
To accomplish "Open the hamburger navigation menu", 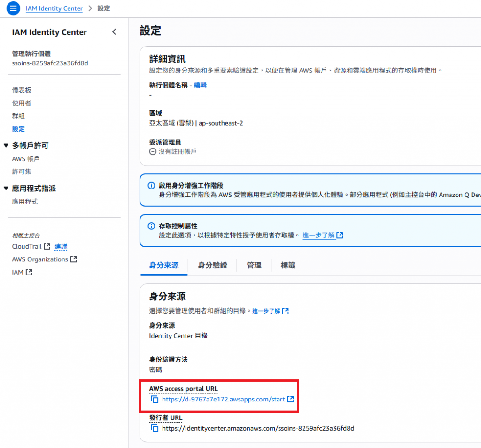I will (x=13, y=8).
